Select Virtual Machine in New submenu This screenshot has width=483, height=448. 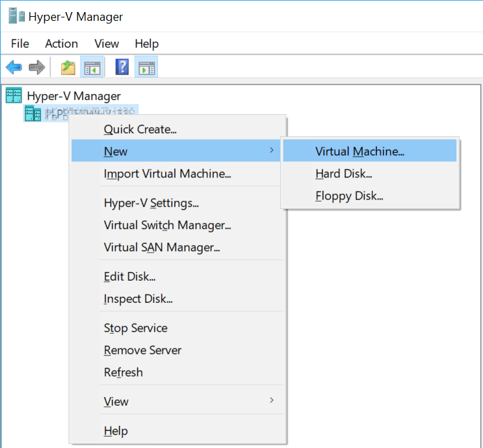(369, 150)
